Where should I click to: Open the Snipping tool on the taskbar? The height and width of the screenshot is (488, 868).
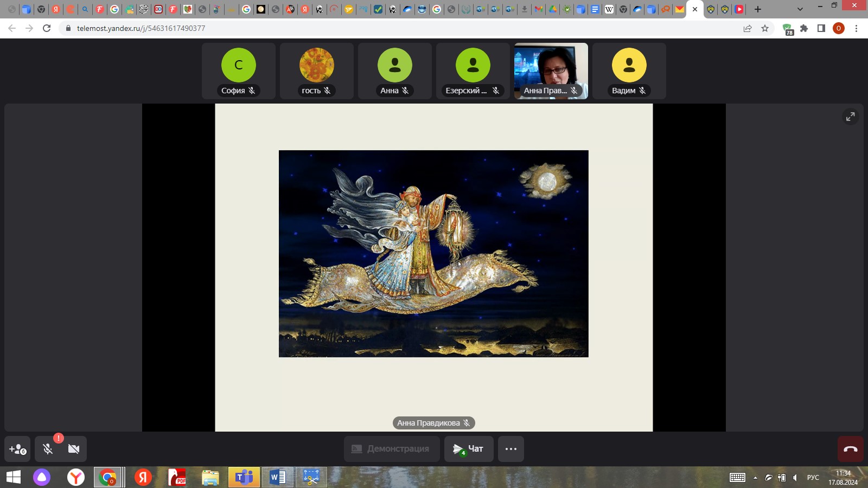coord(311,477)
